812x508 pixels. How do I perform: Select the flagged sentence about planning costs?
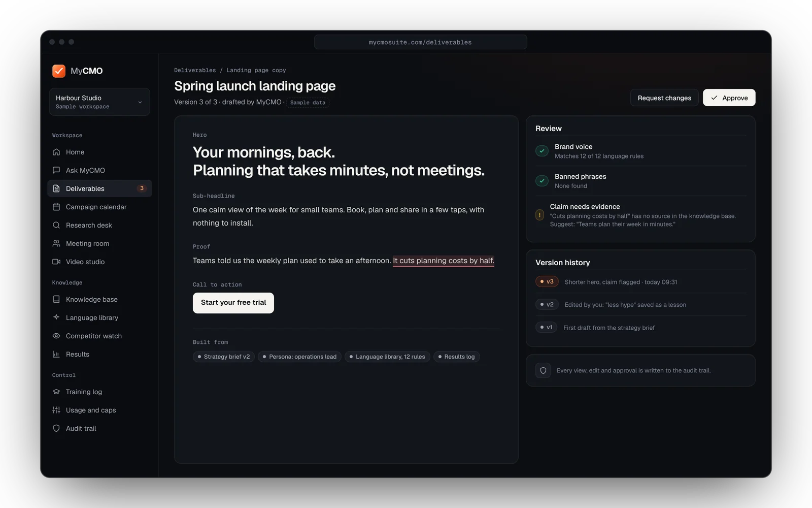tap(444, 261)
